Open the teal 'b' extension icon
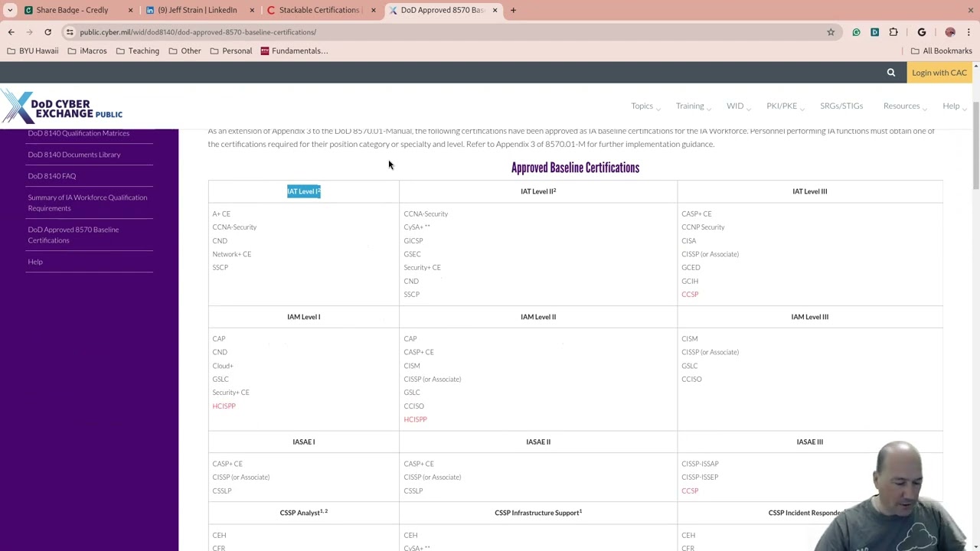 (x=874, y=32)
